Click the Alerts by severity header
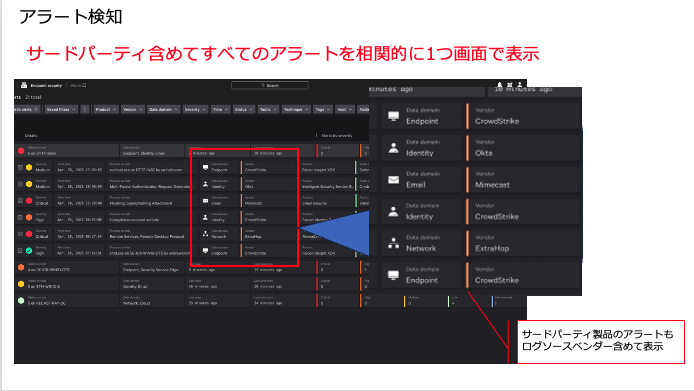The width and height of the screenshot is (694, 391). click(x=337, y=135)
